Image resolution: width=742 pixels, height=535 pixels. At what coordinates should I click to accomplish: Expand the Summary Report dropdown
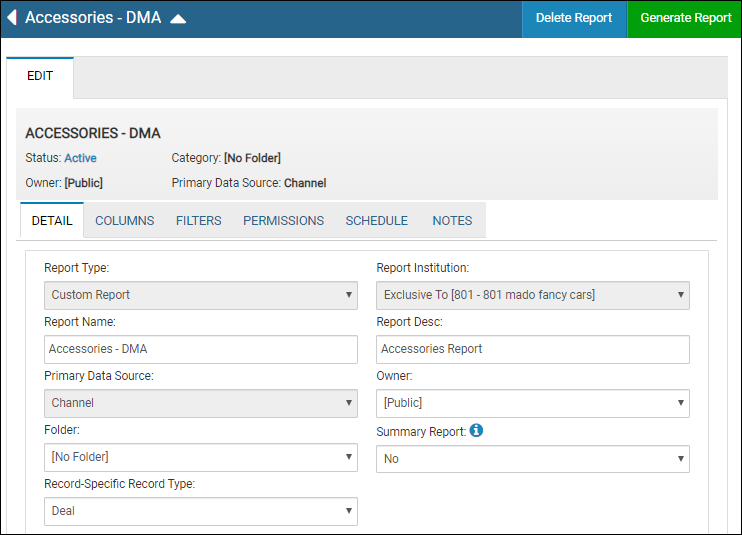[x=533, y=459]
